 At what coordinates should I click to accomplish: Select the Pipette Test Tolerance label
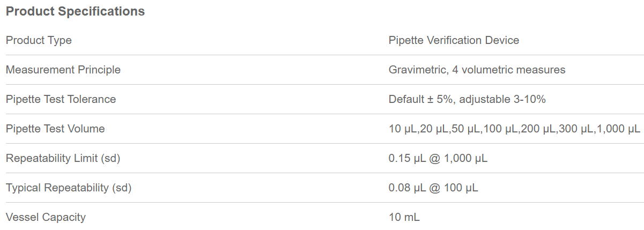coord(61,99)
